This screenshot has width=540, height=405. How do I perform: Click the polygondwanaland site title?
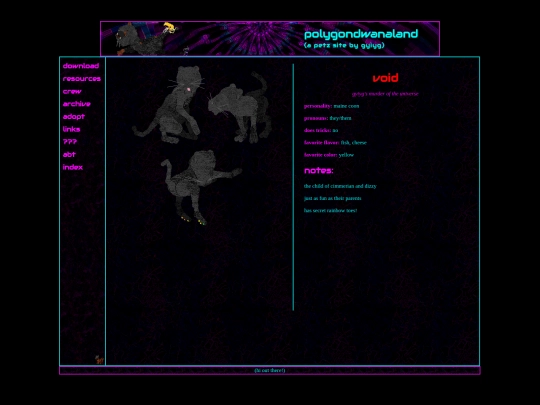(361, 34)
